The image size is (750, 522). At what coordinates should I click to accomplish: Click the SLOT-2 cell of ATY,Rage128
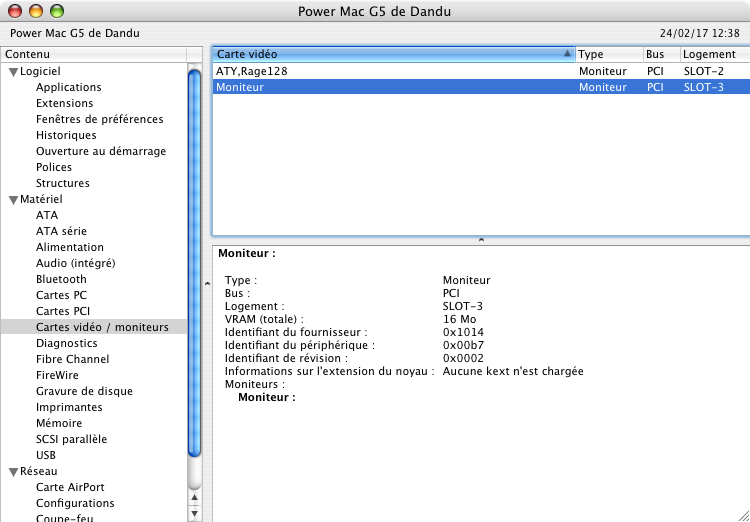704,71
